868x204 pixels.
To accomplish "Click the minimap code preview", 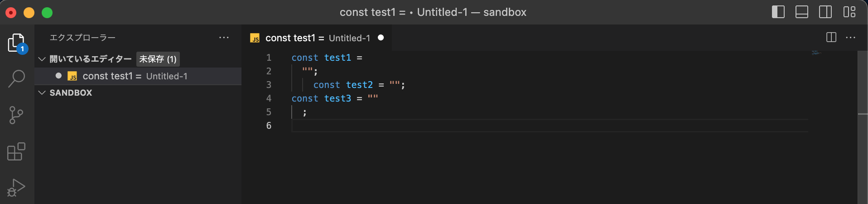I will (816, 53).
